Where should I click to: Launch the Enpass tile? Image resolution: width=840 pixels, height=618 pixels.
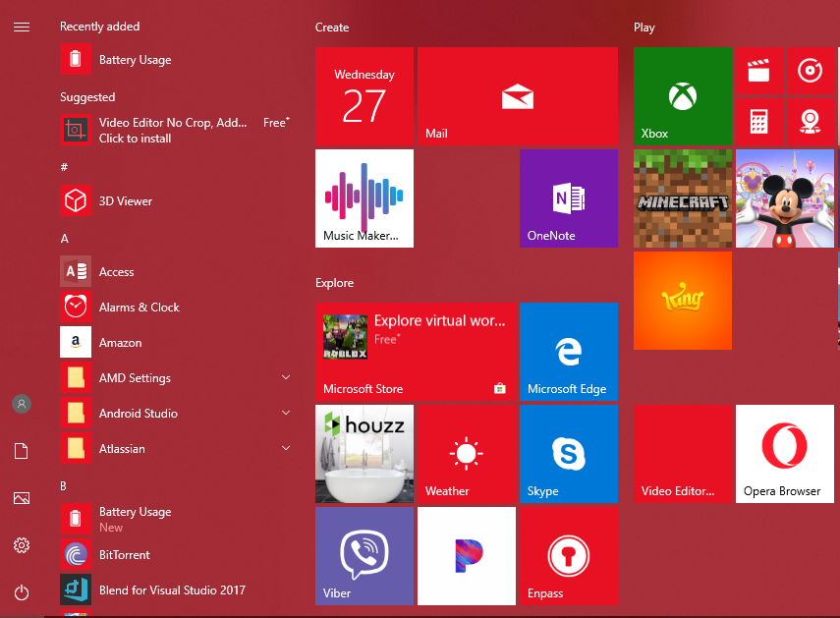[569, 556]
